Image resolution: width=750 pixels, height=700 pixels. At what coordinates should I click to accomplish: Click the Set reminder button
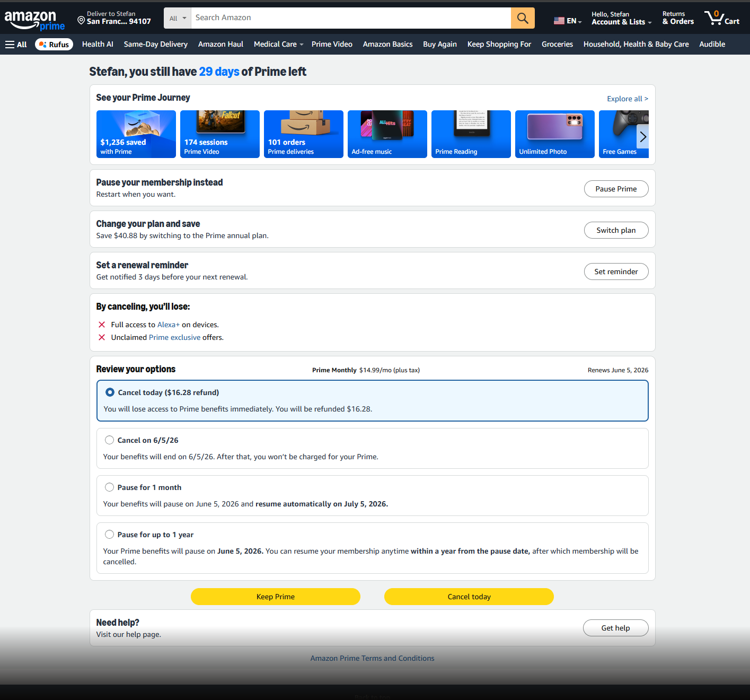(x=616, y=272)
